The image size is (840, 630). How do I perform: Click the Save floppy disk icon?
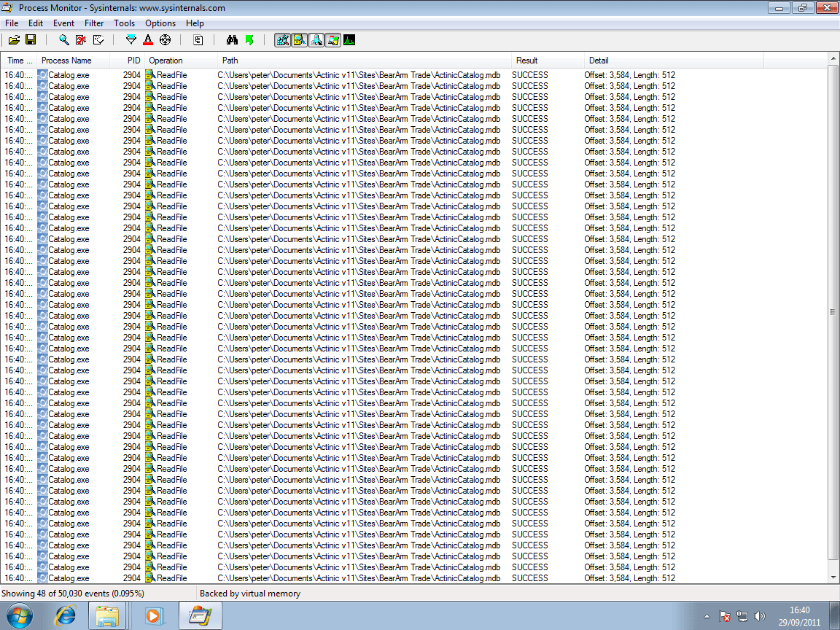[x=31, y=40]
